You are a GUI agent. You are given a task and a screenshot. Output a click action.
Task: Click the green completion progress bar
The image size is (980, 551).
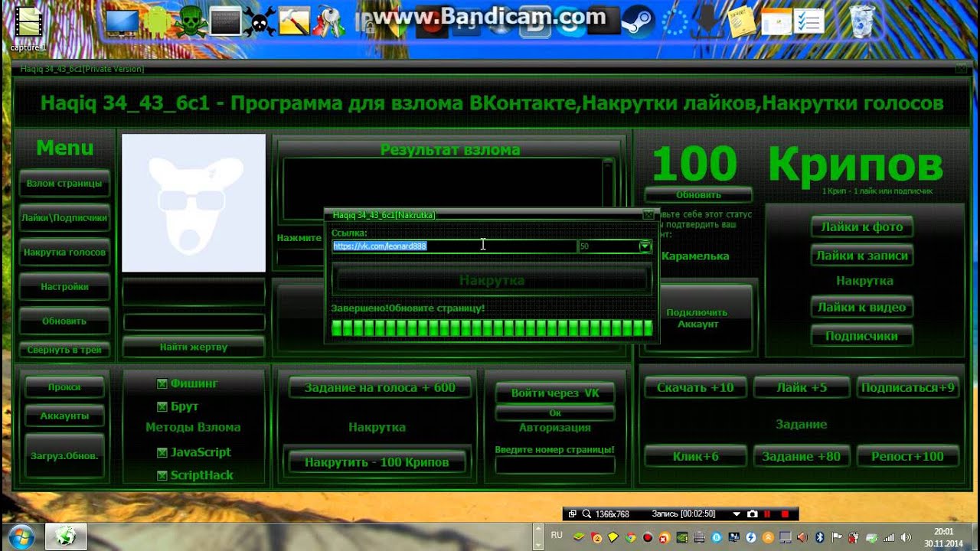[x=492, y=328]
